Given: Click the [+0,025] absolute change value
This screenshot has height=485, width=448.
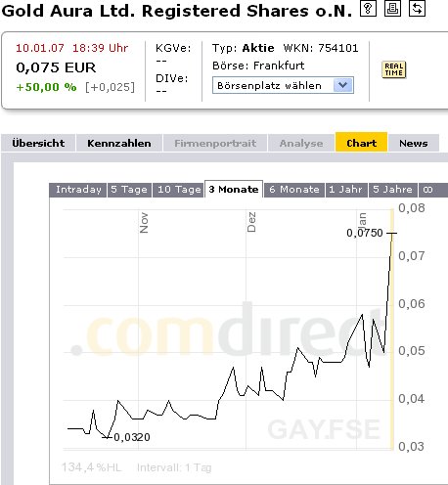Looking at the screenshot, I should pyautogui.click(x=110, y=87).
